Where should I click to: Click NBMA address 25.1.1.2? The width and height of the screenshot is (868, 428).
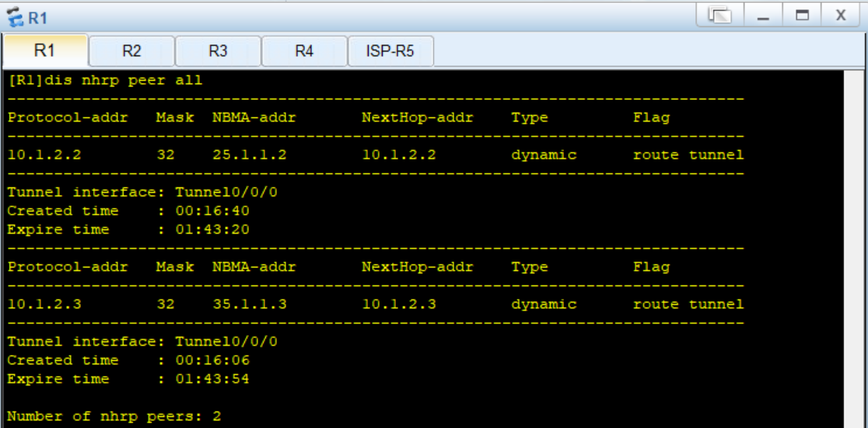tap(249, 155)
